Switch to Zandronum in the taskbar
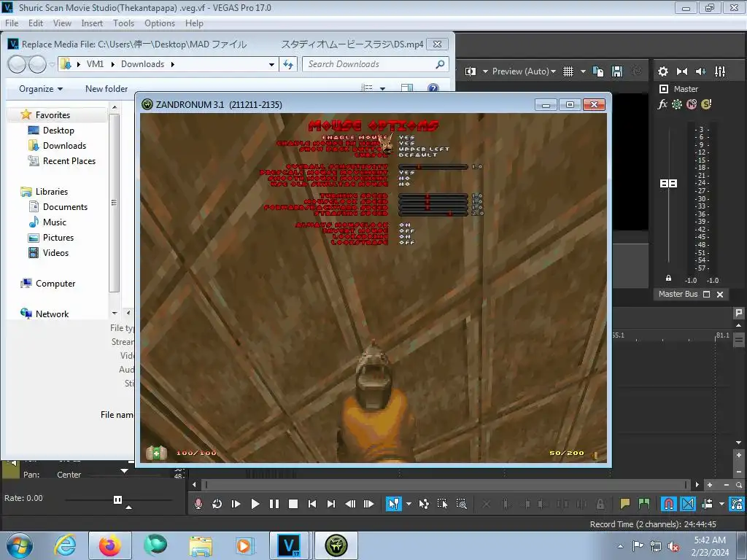The image size is (747, 560). 336,545
